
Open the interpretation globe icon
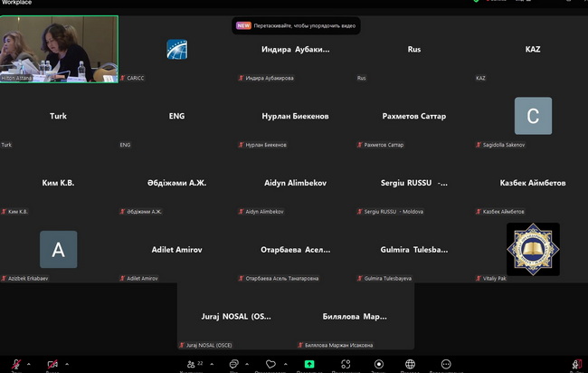click(x=410, y=364)
